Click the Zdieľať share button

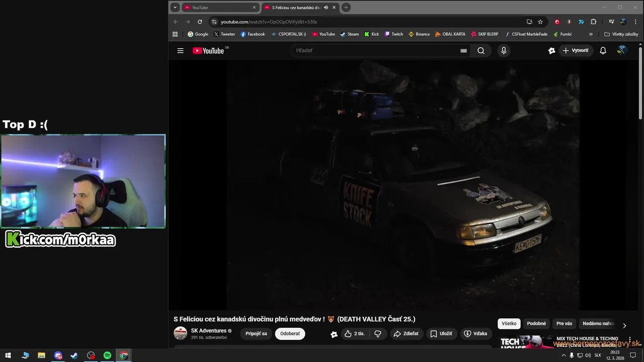(406, 333)
